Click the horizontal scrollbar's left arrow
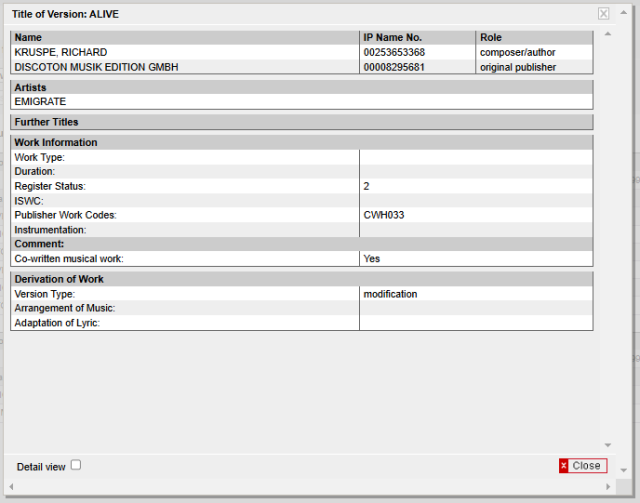640x503 pixels. pyautogui.click(x=11, y=486)
